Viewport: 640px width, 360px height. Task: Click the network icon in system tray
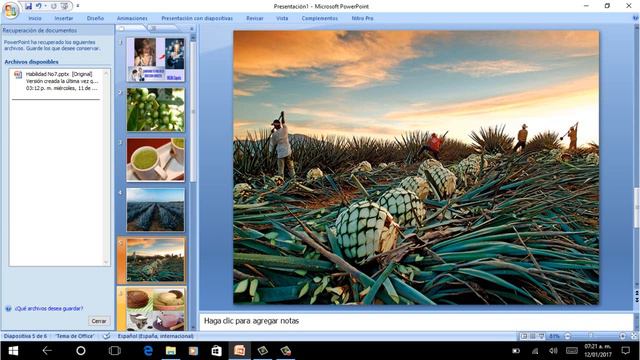pos(535,351)
